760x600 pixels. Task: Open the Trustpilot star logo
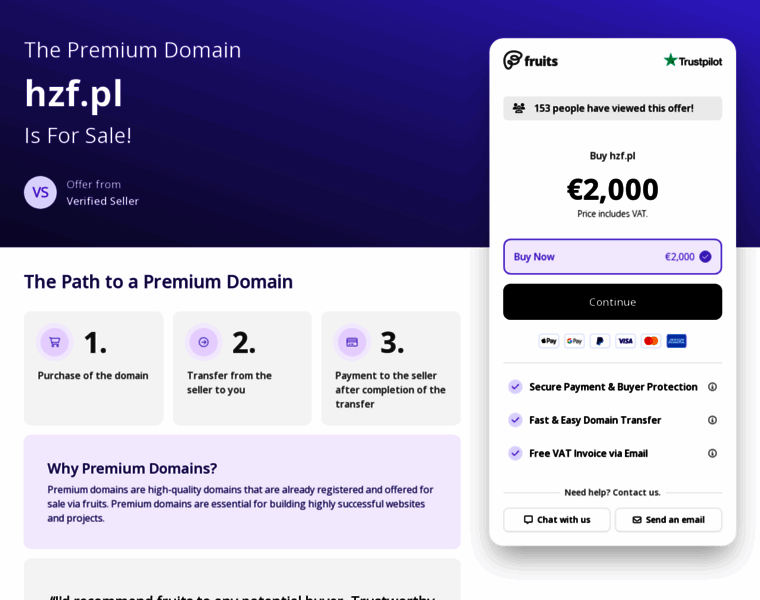tap(693, 61)
